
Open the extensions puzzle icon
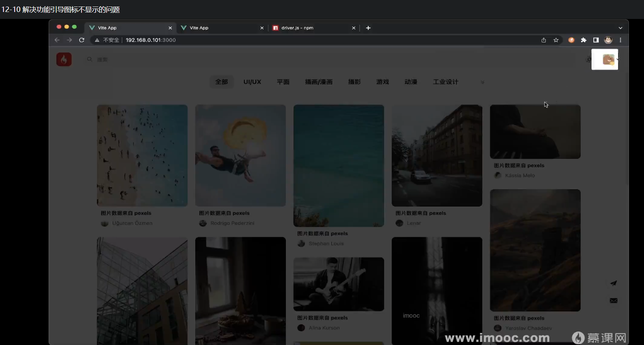[x=584, y=40]
